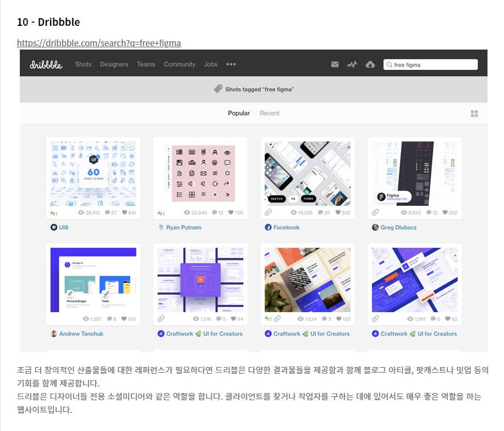This screenshot has width=504, height=431.
Task: Like the Greg Dlubacz shot with 262 hearts
Action: [x=445, y=212]
